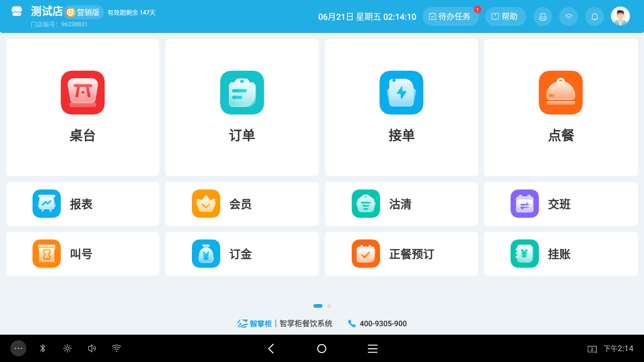Click the 点餐 label text
The width and height of the screenshot is (644, 362).
pos(561,136)
